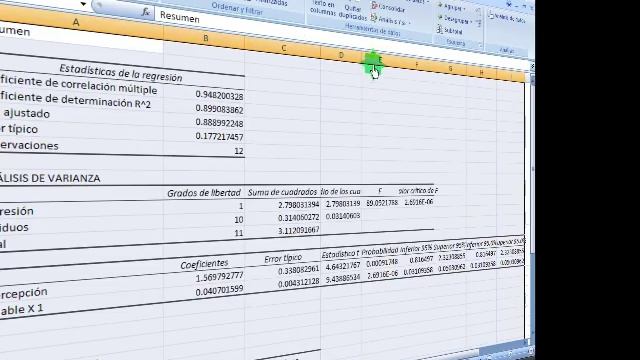Click the Grados de libertad header cell
Viewport: 640px width, 360px height.
tap(204, 193)
